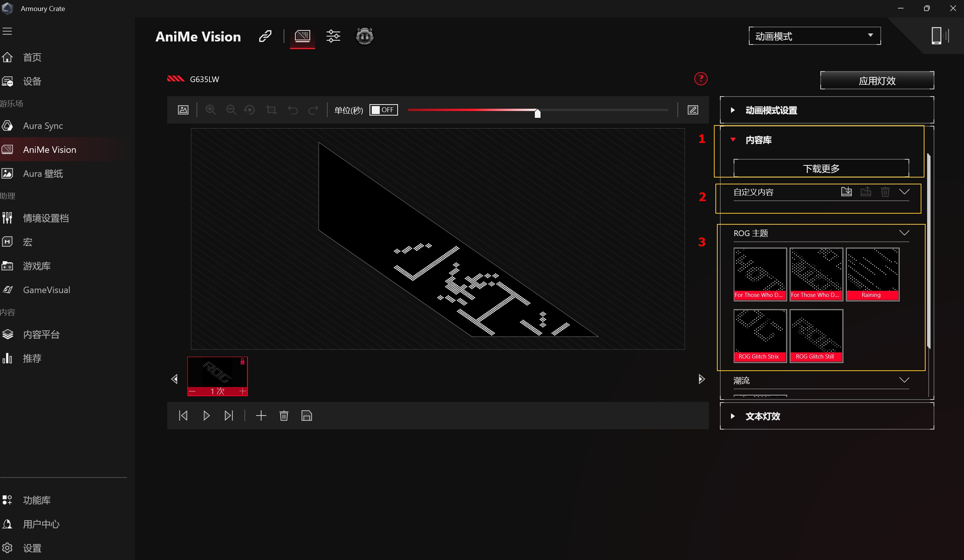Viewport: 964px width, 560px height.
Task: Collapse the 潮流 category chevron
Action: point(904,380)
